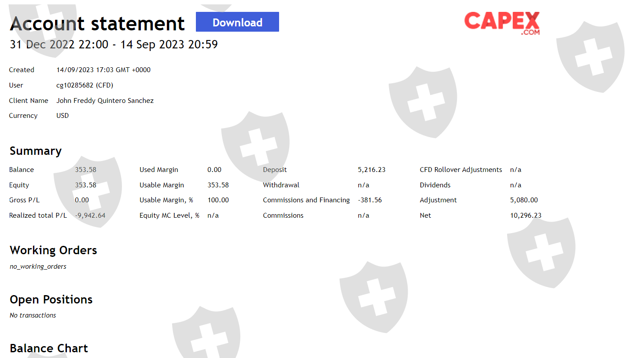Select the Withdrawal 'n/a' value
This screenshot has width=644, height=358.
tap(364, 185)
